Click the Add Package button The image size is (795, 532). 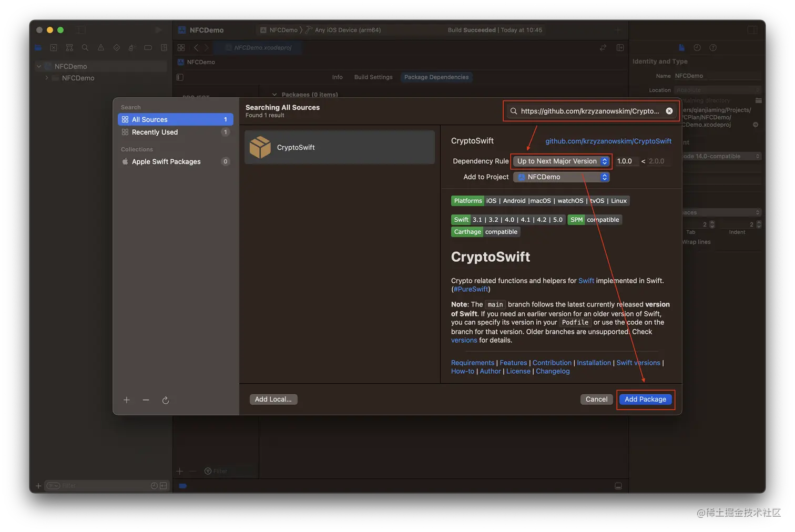coord(645,400)
